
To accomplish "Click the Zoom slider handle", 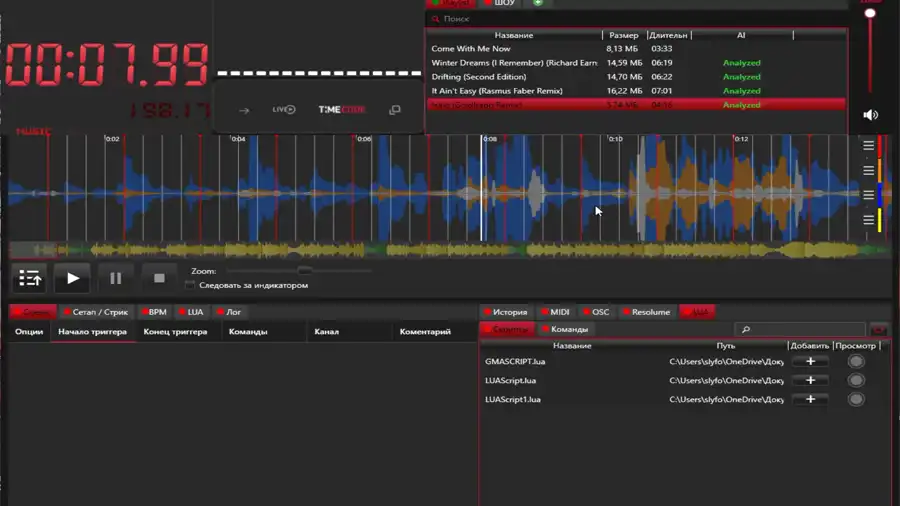I will coord(304,271).
